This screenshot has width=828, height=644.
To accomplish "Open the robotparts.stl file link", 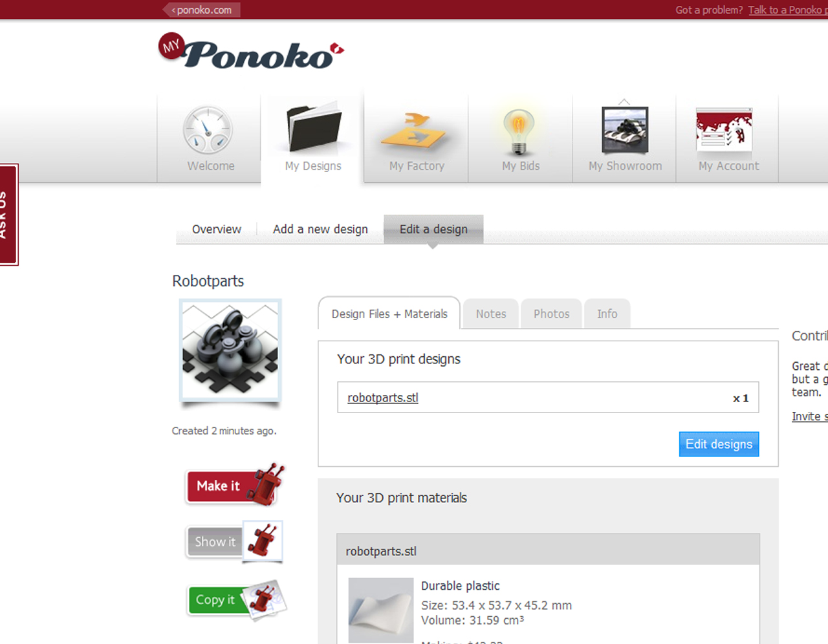I will tap(383, 398).
